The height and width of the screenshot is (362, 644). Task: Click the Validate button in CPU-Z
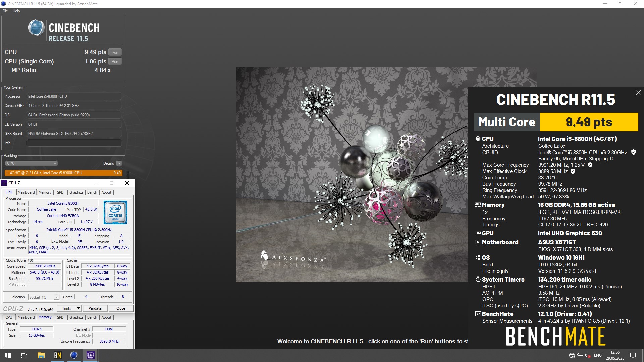95,308
